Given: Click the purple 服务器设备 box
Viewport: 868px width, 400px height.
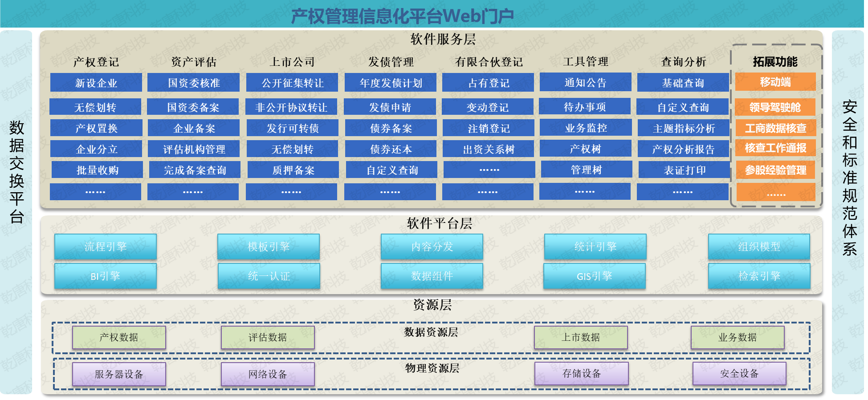Looking at the screenshot, I should 119,374.
